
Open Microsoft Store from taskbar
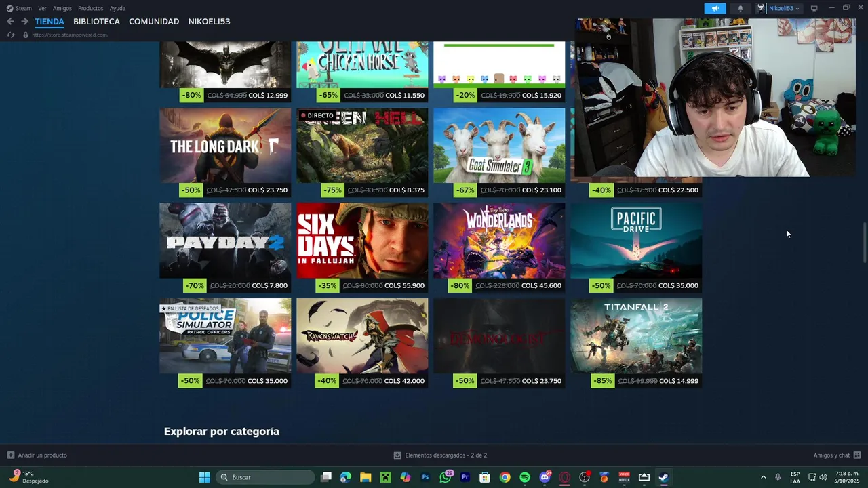pyautogui.click(x=485, y=477)
